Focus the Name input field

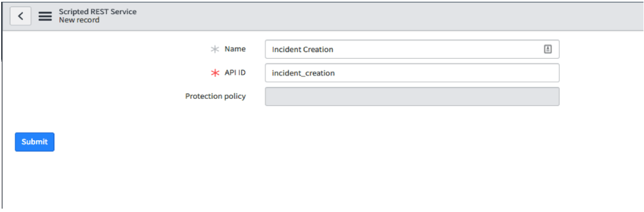coord(412,49)
